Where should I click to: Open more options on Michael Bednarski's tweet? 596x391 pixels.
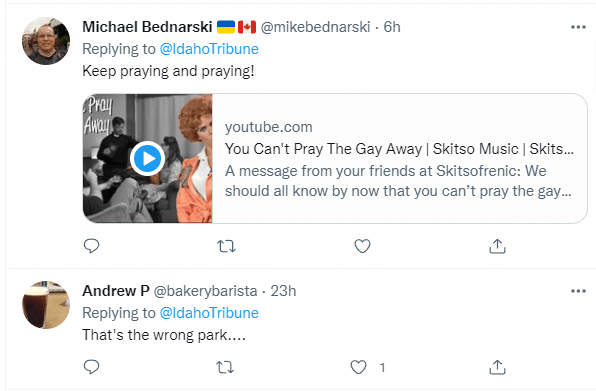click(x=578, y=27)
